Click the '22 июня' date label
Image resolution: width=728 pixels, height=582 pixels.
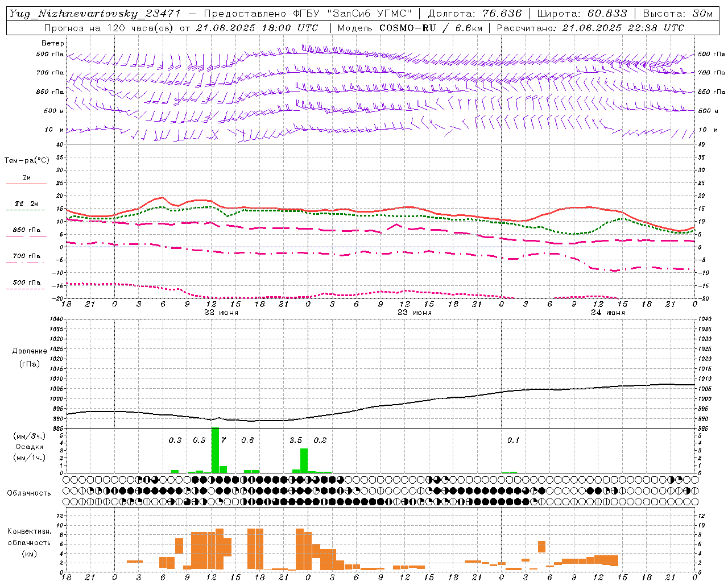pos(221,313)
